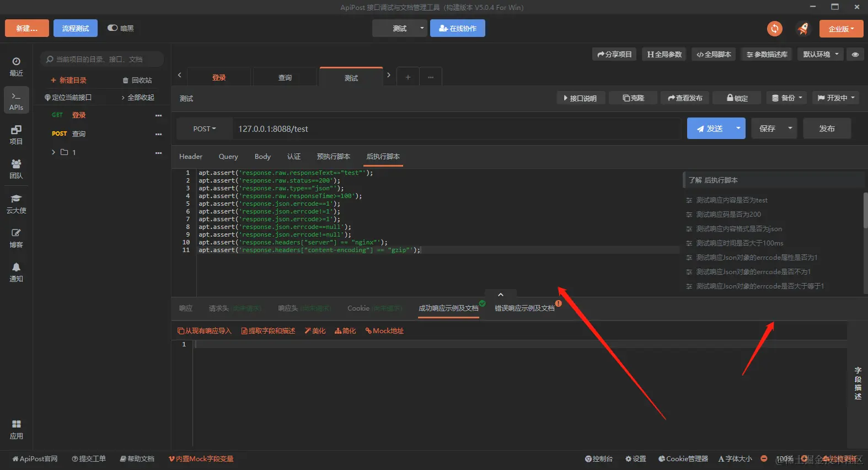
Task: Click the 流程测试 button
Action: click(x=76, y=29)
